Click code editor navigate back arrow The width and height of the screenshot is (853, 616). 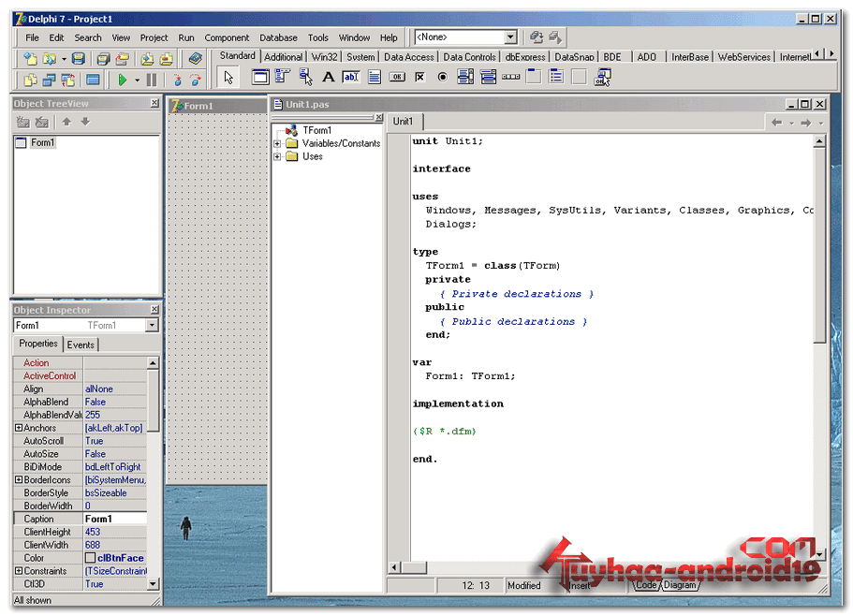(777, 123)
